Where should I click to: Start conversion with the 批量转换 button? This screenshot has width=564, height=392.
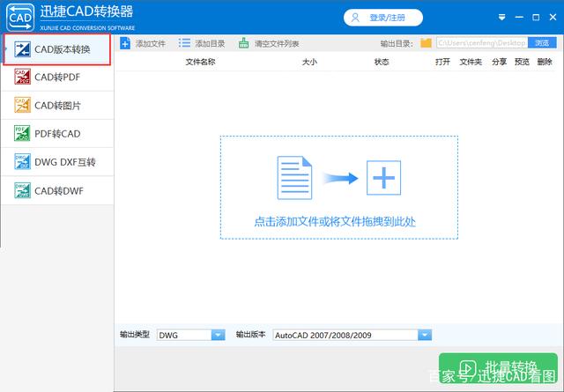pos(498,368)
